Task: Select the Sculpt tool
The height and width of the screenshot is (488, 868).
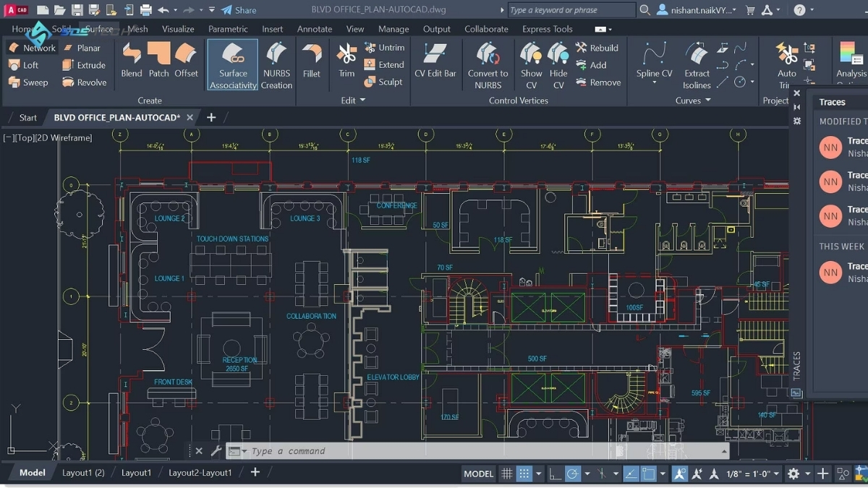Action: click(383, 82)
